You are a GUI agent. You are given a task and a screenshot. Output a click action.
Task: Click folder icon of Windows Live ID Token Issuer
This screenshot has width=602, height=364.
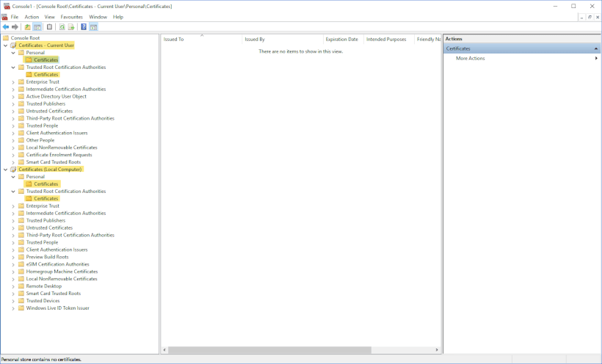click(x=21, y=308)
